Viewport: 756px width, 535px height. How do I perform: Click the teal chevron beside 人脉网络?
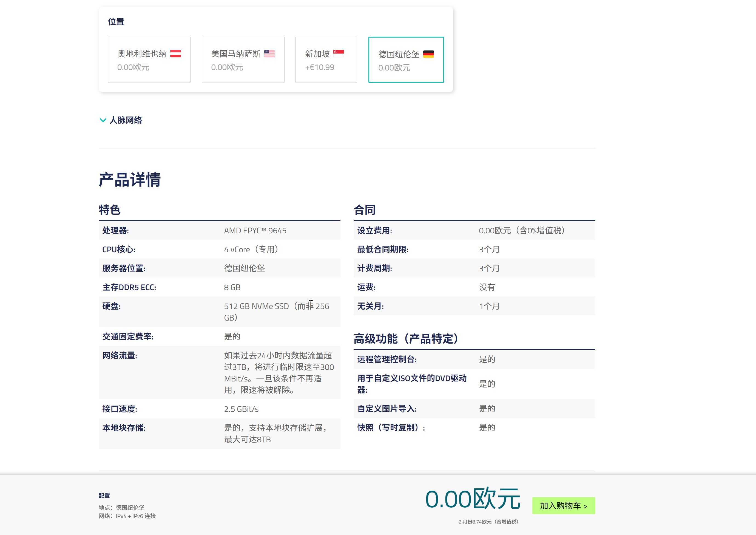103,120
